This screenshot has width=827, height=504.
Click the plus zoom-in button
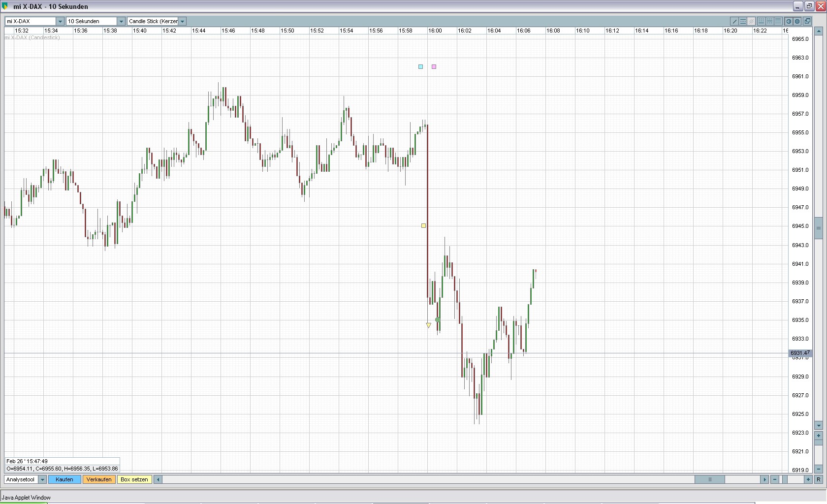click(x=808, y=479)
